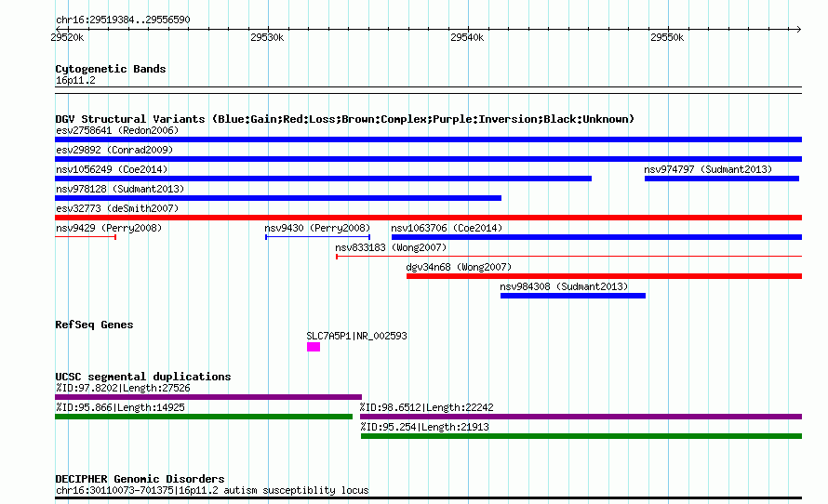Open the nsv1063706 (Coe2014) blue bar
828x504 pixels.
pyautogui.click(x=596, y=237)
